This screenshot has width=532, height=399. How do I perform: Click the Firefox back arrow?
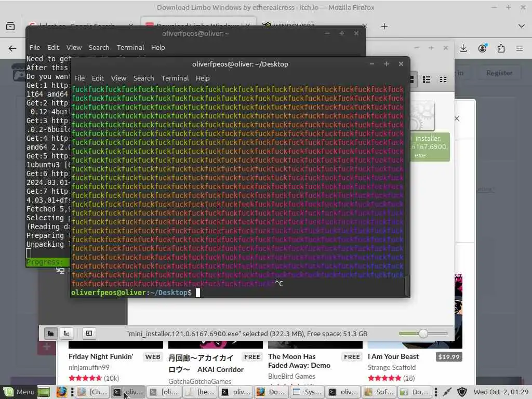click(12, 48)
